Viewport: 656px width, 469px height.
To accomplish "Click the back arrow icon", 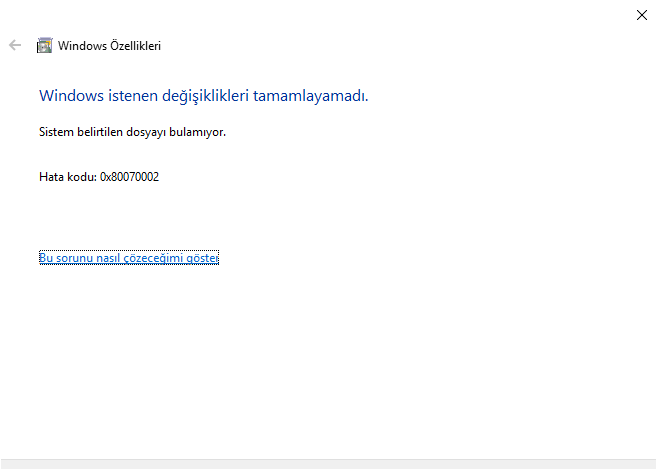I will coord(14,45).
